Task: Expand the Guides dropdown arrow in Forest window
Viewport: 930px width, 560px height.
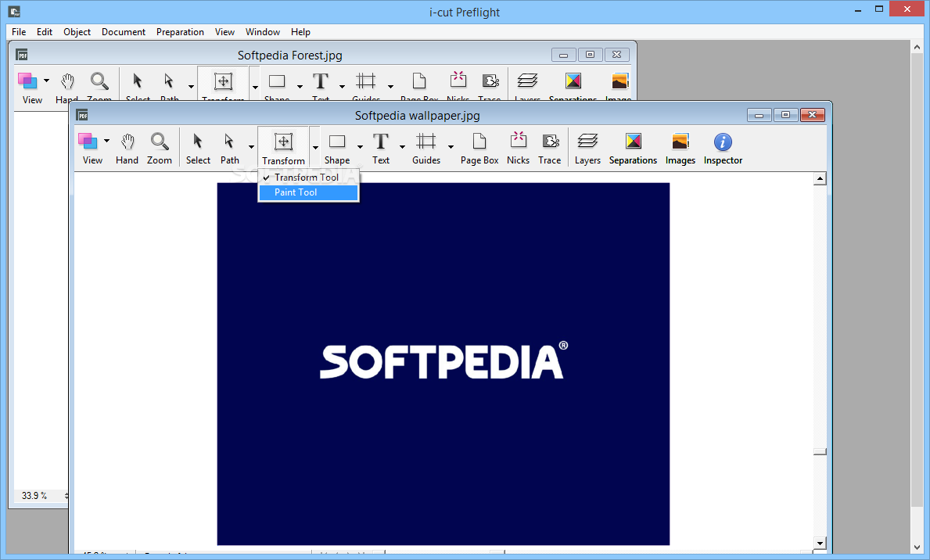Action: tap(390, 87)
